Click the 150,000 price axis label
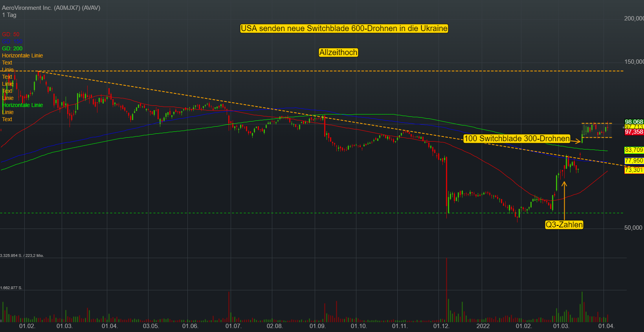This screenshot has height=332, width=644. coord(634,62)
